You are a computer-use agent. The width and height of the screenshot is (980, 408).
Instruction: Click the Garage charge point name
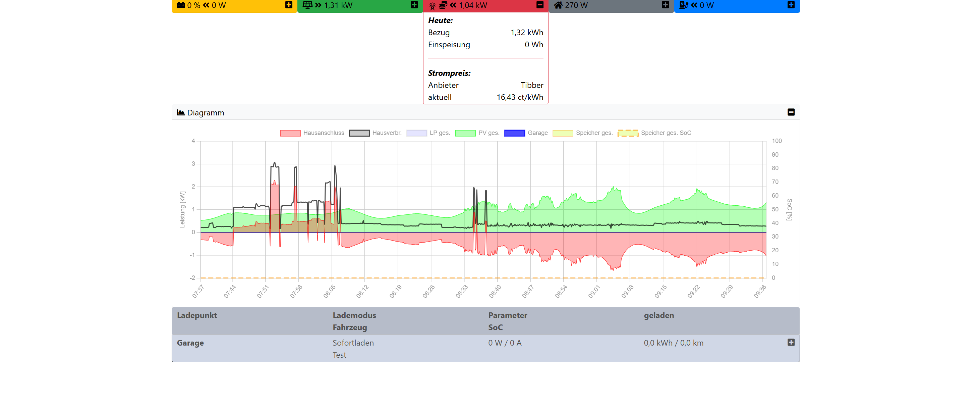pyautogui.click(x=190, y=343)
